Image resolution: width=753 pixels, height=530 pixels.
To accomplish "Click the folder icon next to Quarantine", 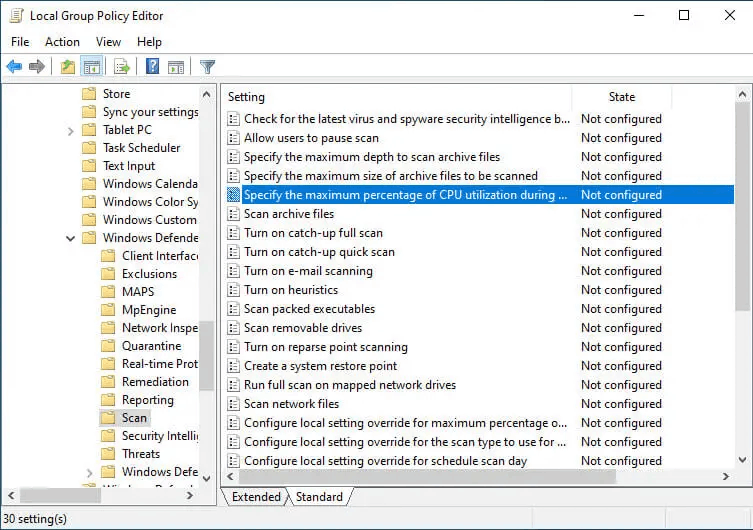I will click(109, 346).
